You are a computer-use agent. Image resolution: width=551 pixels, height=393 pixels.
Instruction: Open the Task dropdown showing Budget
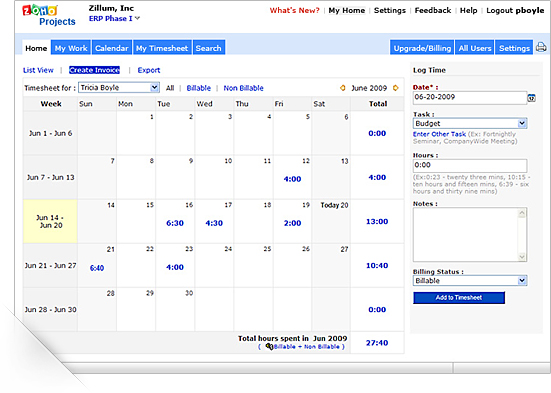pos(470,123)
